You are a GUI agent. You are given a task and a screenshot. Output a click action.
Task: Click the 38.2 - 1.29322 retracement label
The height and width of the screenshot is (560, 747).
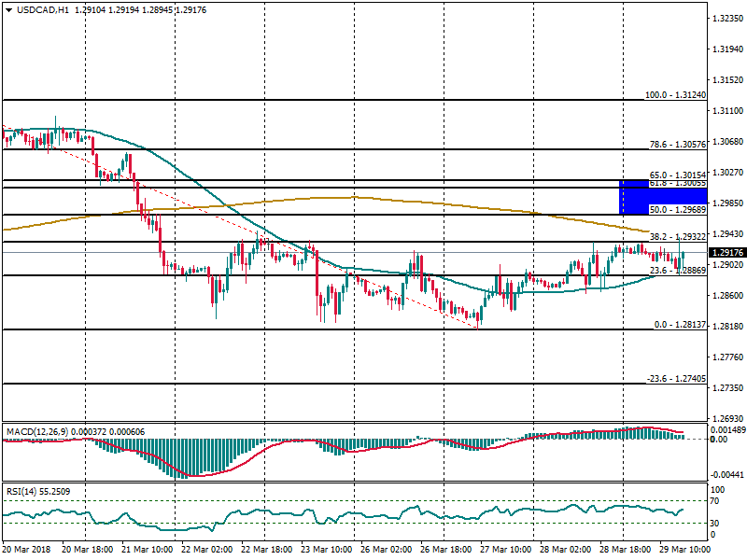[x=676, y=238]
